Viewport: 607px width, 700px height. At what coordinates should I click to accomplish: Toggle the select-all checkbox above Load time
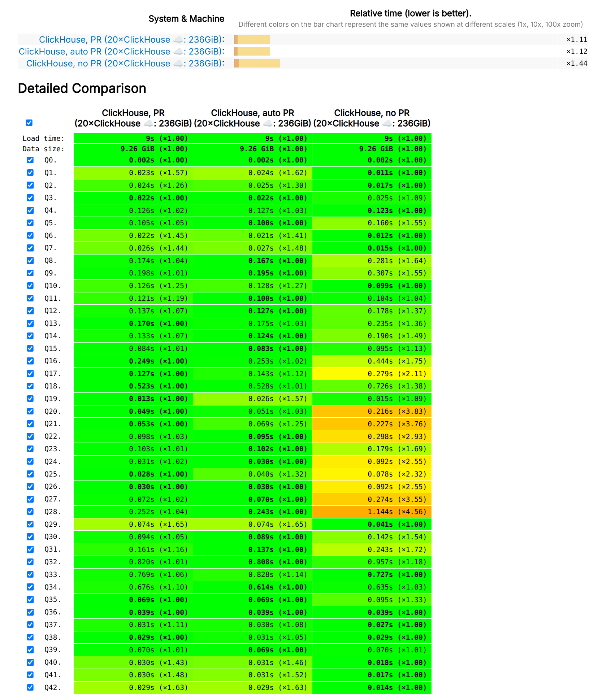tap(29, 123)
